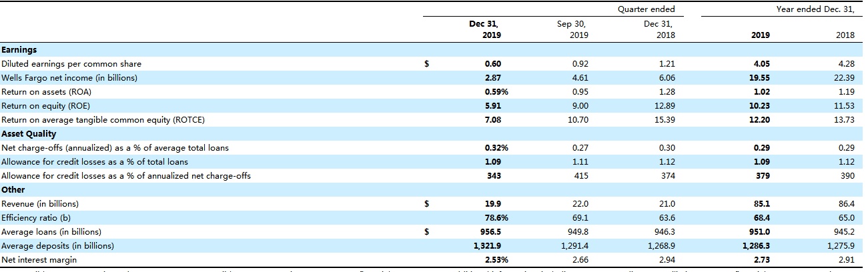Select the Diluted earnings per common share row label
Image resolution: width=868 pixels, height=272 pixels.
coord(71,64)
